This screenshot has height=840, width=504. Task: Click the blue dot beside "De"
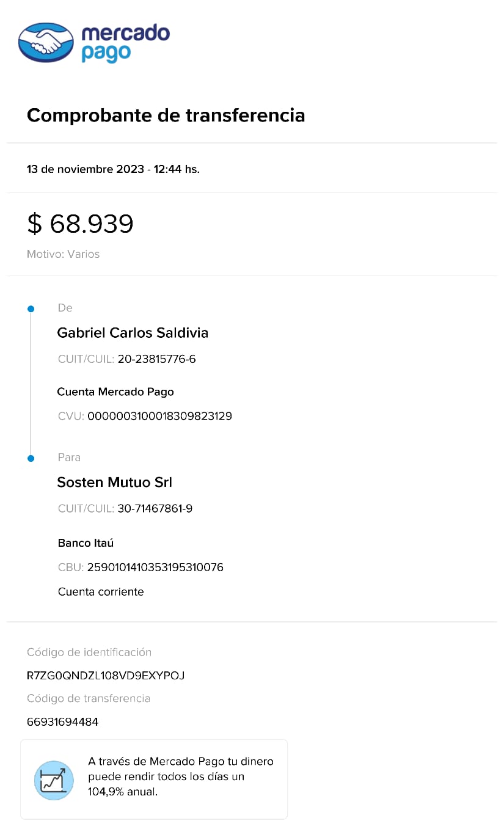pyautogui.click(x=31, y=309)
